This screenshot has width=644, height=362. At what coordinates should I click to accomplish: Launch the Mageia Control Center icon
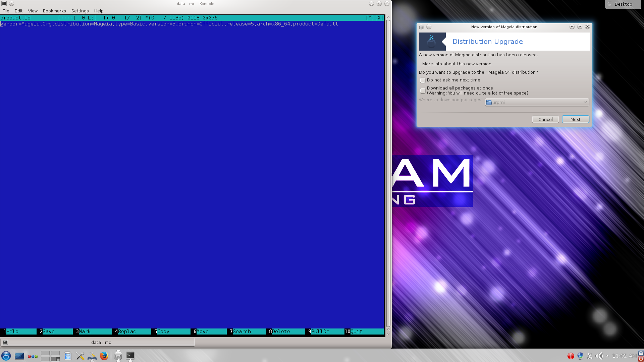click(92, 356)
